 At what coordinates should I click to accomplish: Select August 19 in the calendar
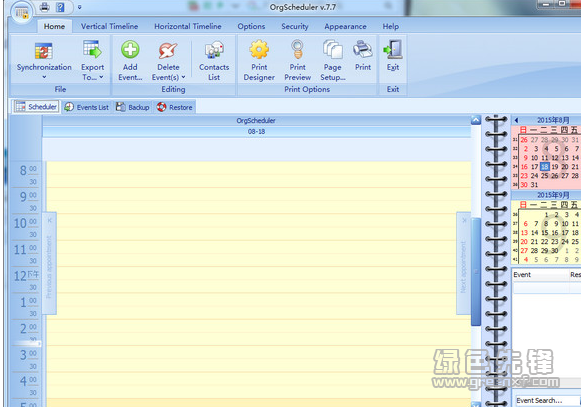tap(554, 167)
